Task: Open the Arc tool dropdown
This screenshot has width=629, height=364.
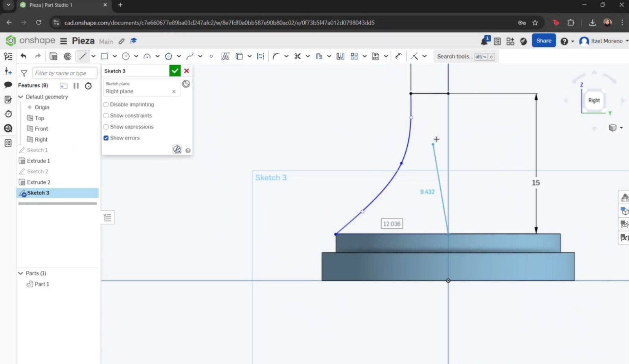Action: click(158, 56)
